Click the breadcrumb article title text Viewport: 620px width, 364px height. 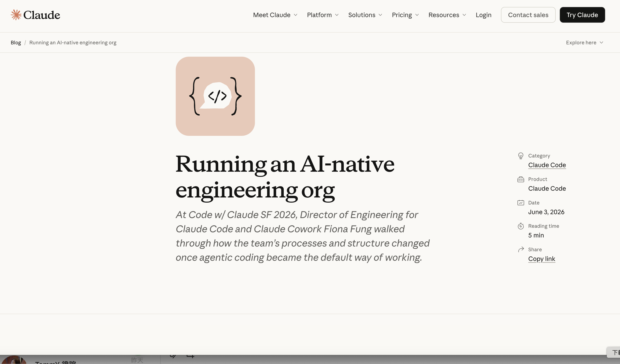tap(73, 42)
